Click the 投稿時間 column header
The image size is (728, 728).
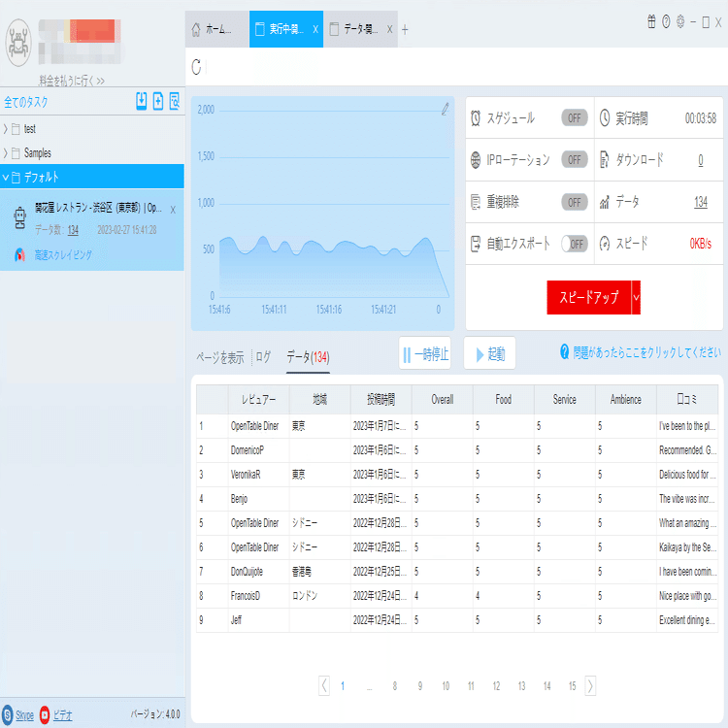tap(381, 399)
